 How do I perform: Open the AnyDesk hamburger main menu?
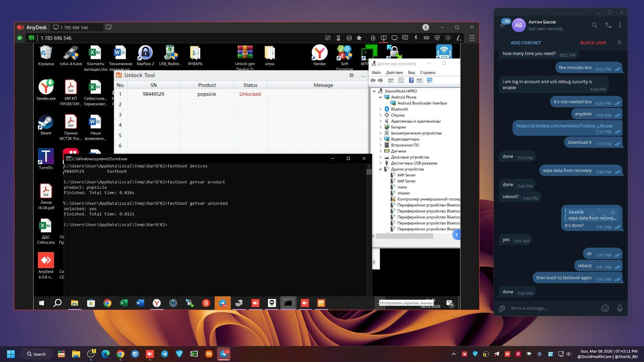coord(472,38)
